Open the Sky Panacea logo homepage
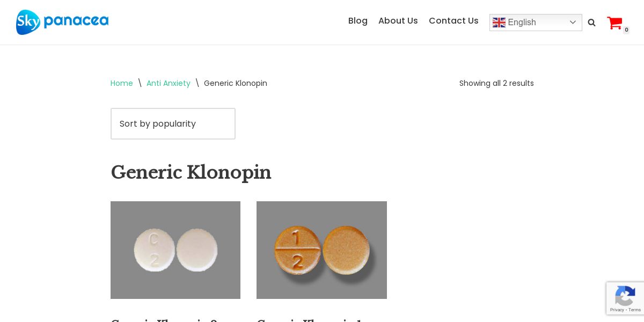644x322 pixels. coord(62,22)
